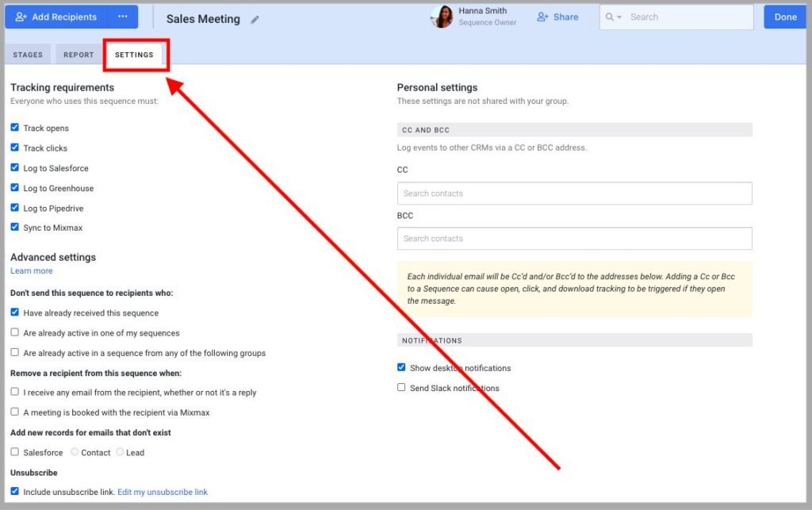The width and height of the screenshot is (812, 510).
Task: Toggle Log to Greenhouse checkbox
Action: pyautogui.click(x=14, y=187)
